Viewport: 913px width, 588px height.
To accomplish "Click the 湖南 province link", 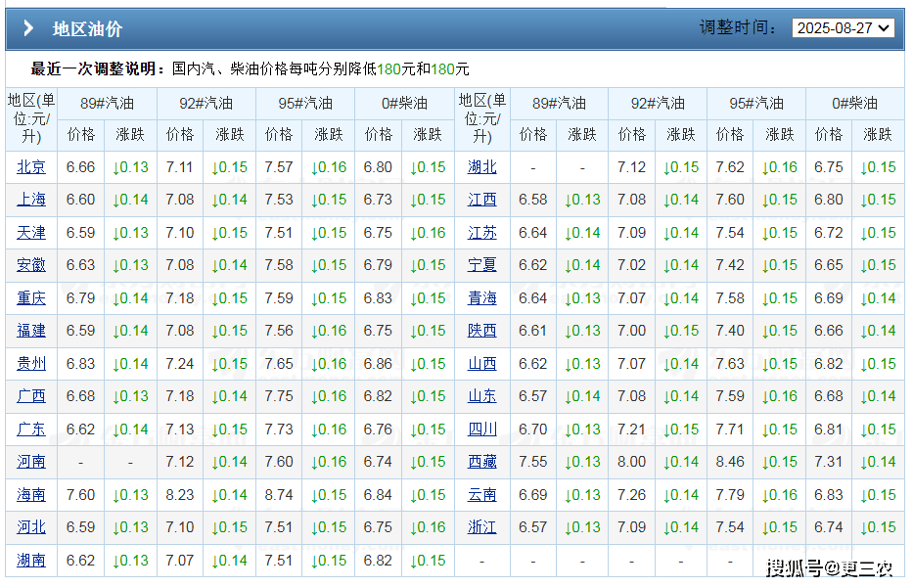I will coord(30,561).
